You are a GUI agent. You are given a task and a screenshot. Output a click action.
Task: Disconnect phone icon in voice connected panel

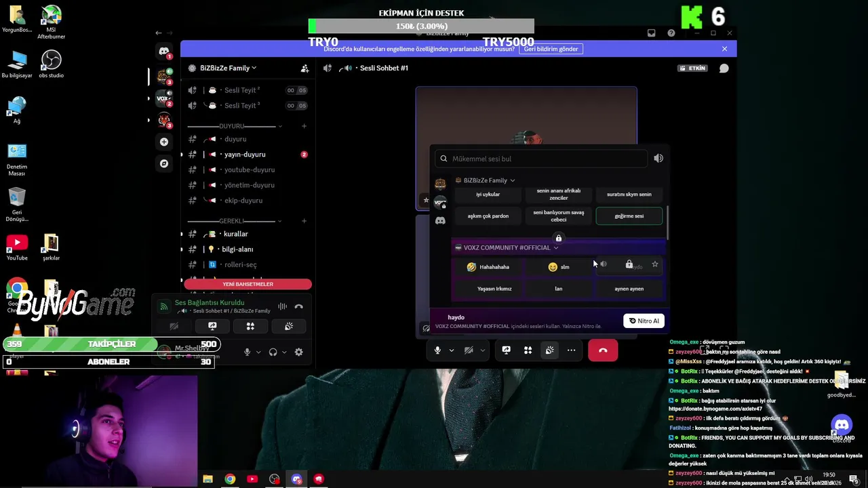[x=298, y=306]
